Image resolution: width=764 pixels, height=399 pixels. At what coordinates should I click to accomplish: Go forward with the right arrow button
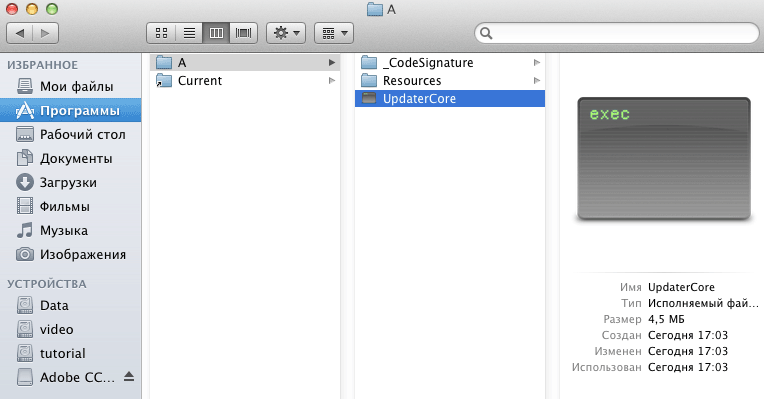click(x=45, y=33)
